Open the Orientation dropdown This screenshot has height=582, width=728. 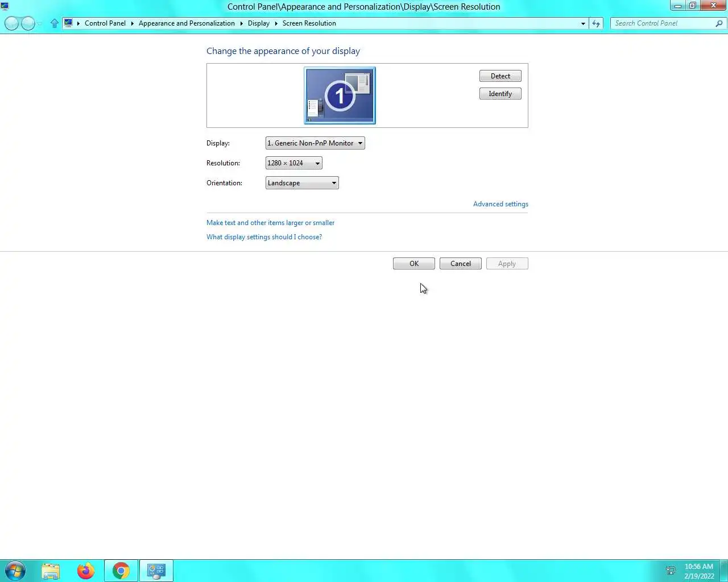302,183
